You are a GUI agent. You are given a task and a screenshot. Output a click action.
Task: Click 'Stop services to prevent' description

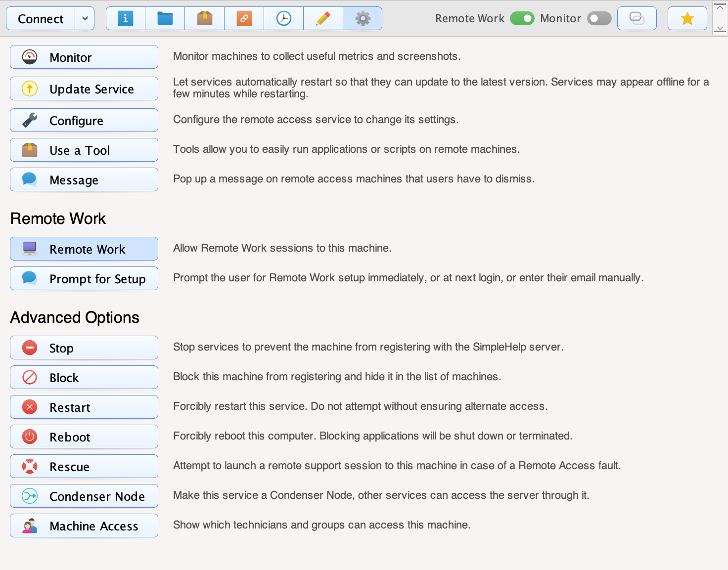point(368,347)
